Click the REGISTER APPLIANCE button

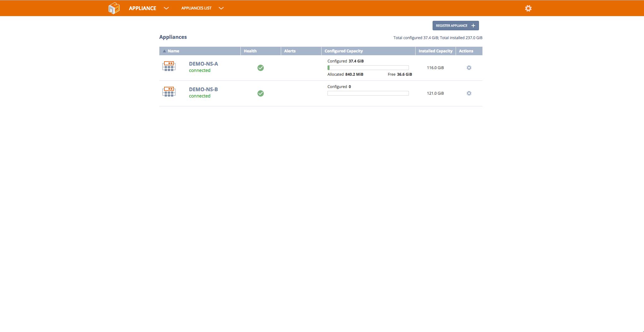pos(455,26)
